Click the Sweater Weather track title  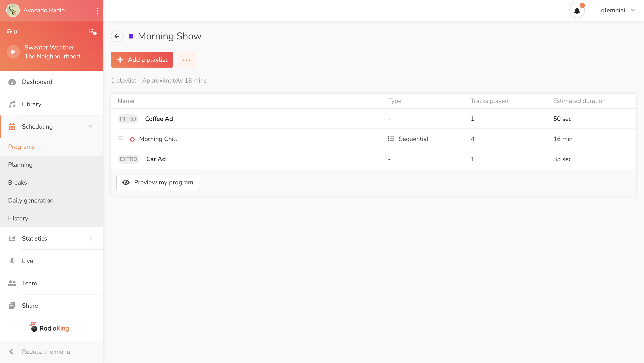(49, 47)
